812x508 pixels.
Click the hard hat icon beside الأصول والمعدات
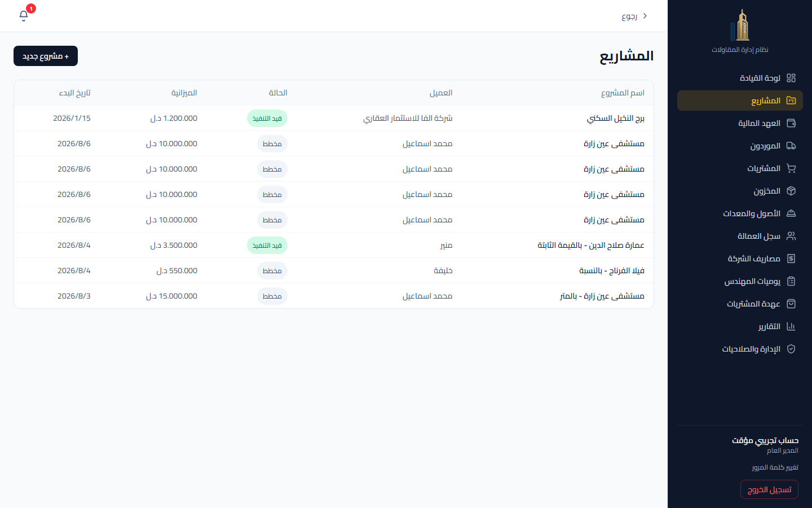point(791,213)
